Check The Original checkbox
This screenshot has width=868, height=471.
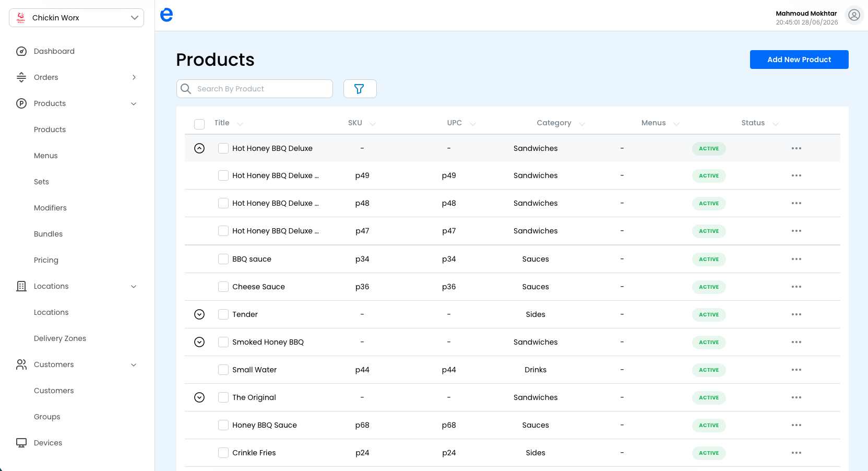223,397
